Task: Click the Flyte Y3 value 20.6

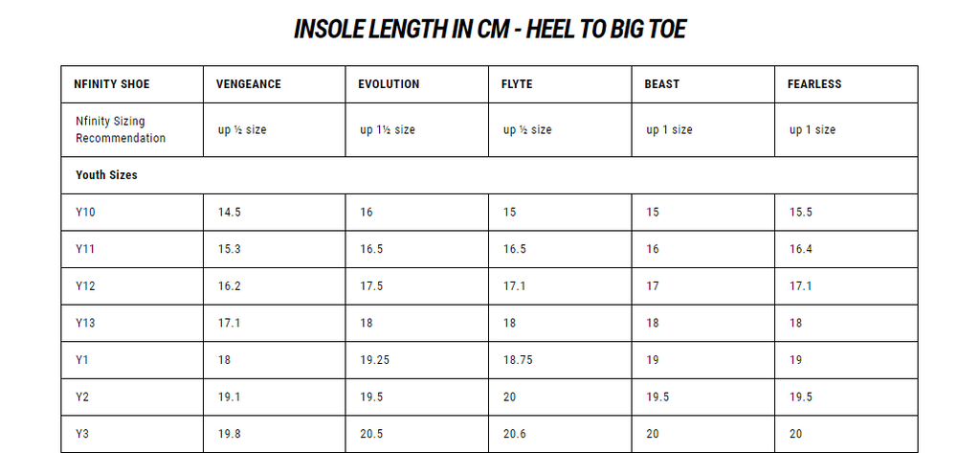Action: click(515, 434)
